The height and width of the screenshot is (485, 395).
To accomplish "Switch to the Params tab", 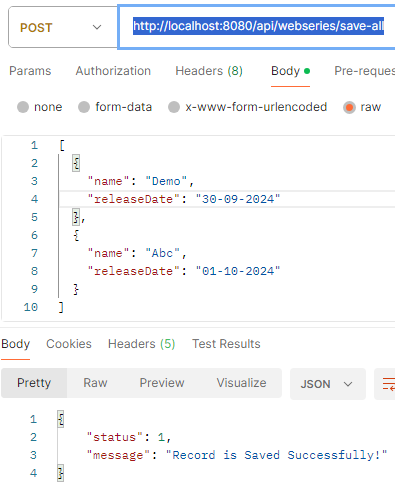I will click(x=30, y=71).
